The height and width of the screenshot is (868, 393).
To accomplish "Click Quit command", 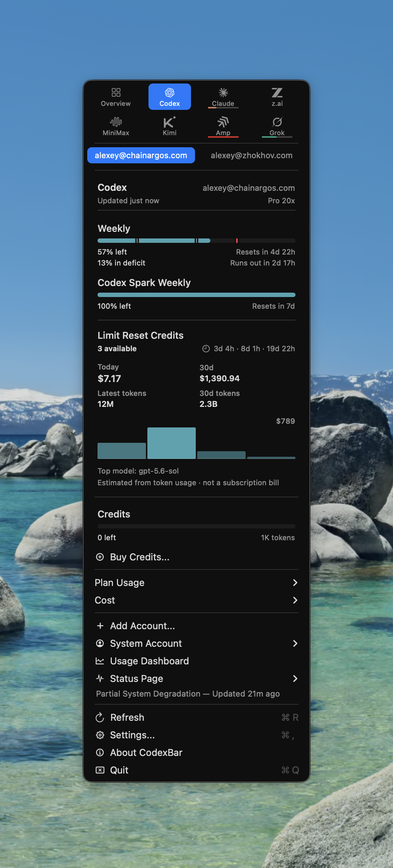I will coord(196,770).
